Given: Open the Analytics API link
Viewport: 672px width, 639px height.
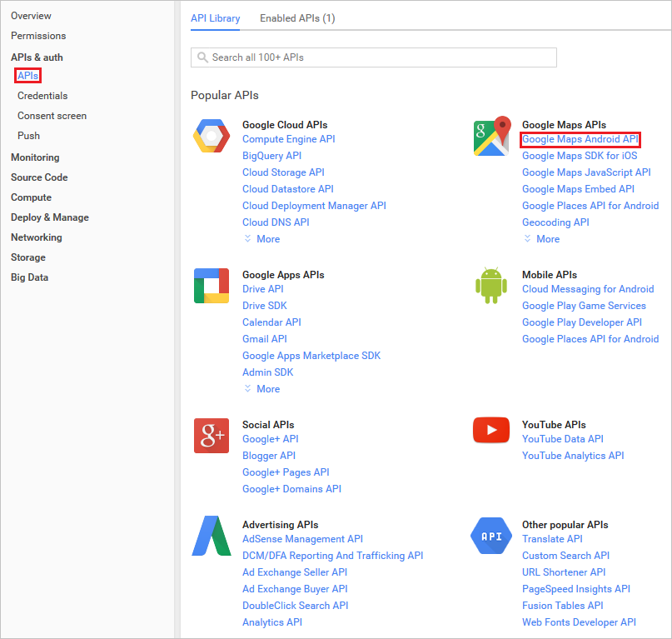Looking at the screenshot, I should (272, 622).
